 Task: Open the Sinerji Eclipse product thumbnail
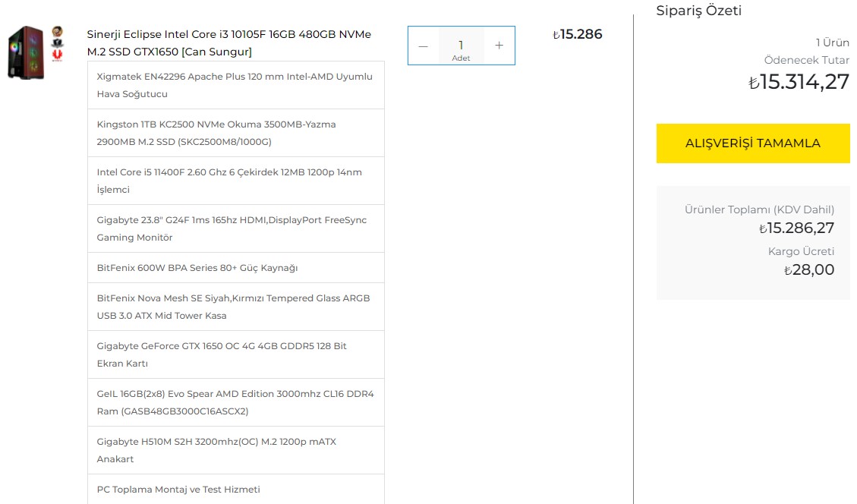[x=26, y=52]
